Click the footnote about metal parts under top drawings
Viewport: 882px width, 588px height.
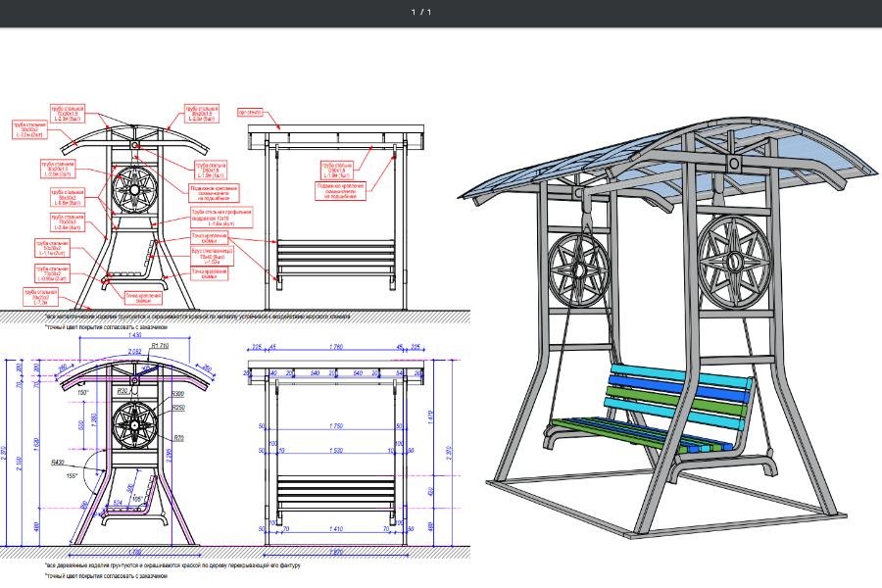[196, 318]
